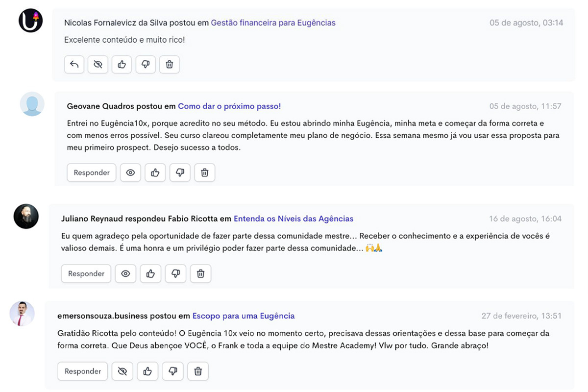Open the Entenda os Níveis das Agências link

(x=294, y=219)
